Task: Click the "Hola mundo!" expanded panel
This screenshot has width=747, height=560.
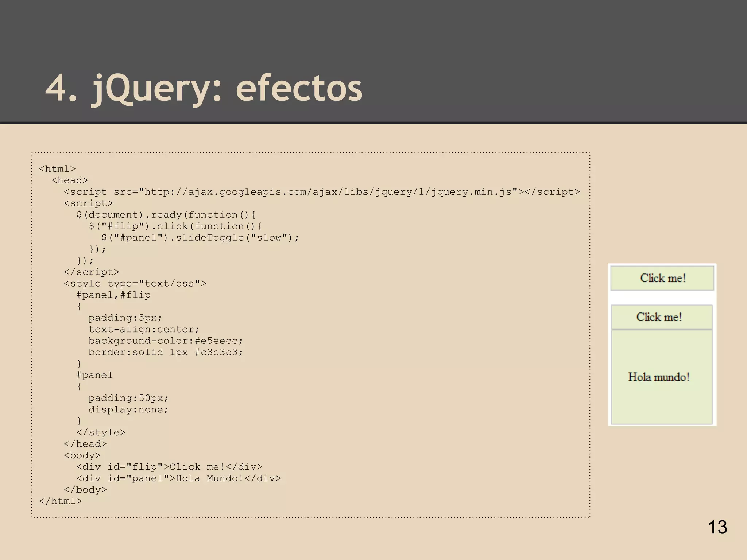Action: click(x=662, y=377)
